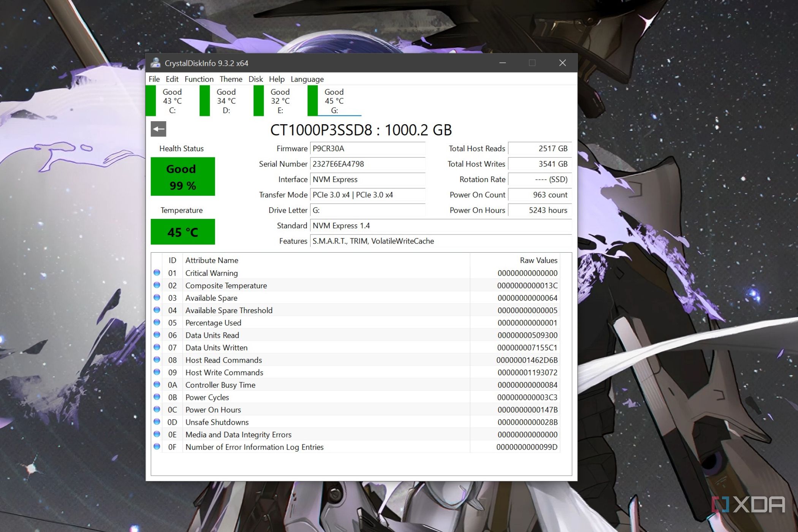Click raw value 0000000000147B

point(527,410)
